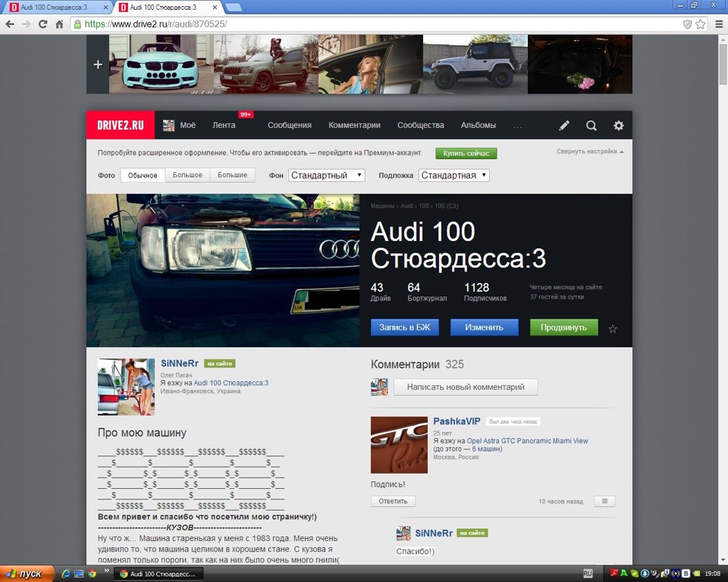This screenshot has width=728, height=582.
Task: Open Сообщества menu item
Action: (421, 125)
